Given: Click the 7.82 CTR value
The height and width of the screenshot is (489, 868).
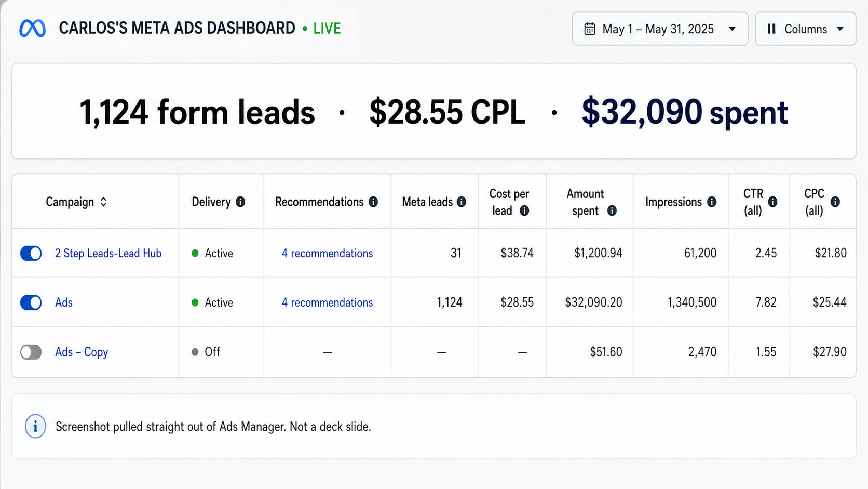Looking at the screenshot, I should coord(766,302).
